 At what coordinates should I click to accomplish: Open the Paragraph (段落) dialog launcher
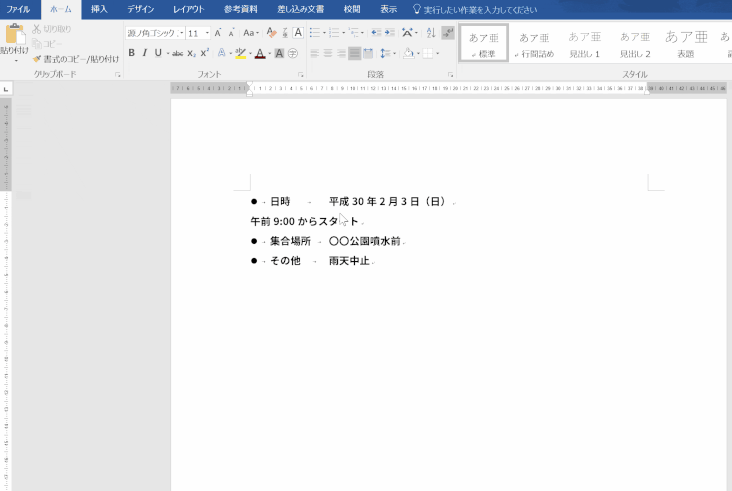[x=450, y=75]
